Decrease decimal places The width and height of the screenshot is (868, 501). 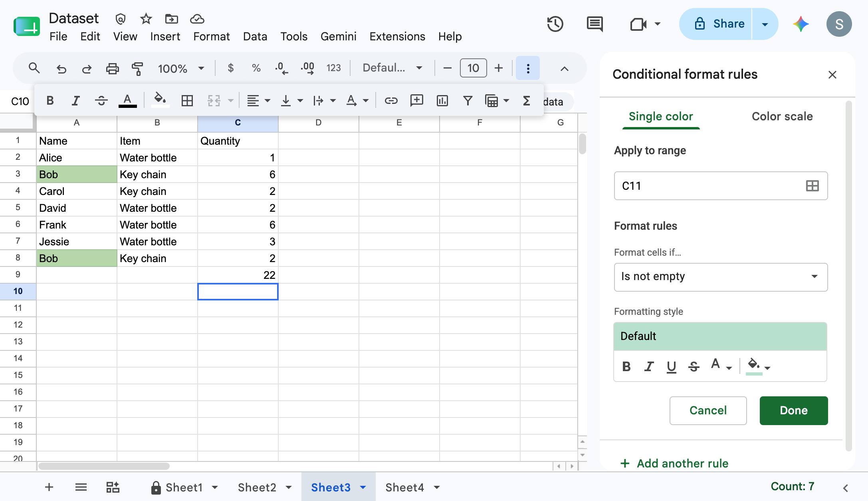click(281, 68)
